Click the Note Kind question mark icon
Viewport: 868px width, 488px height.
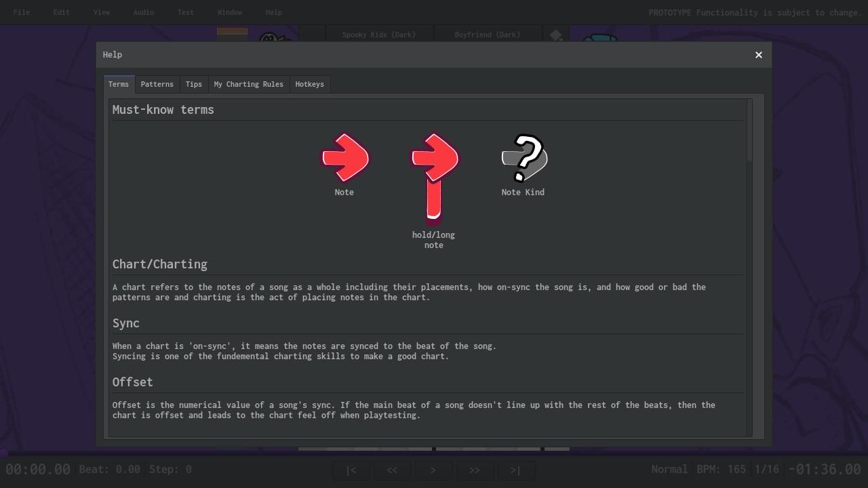pos(524,158)
